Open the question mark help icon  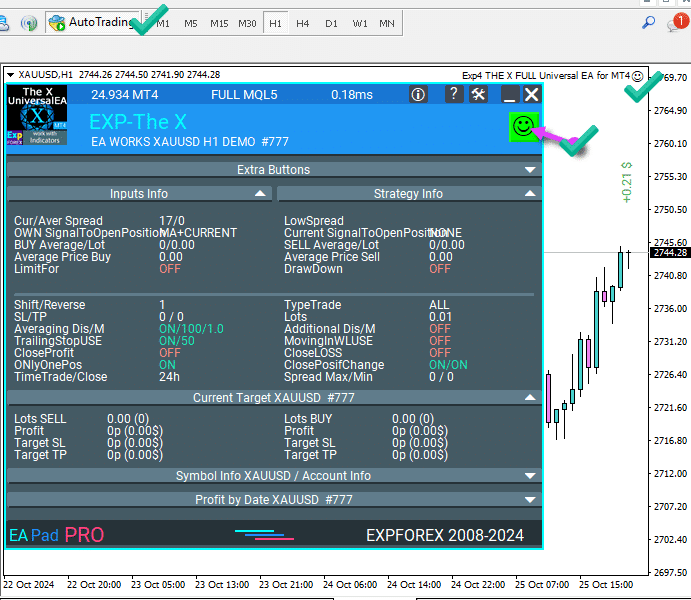[454, 95]
